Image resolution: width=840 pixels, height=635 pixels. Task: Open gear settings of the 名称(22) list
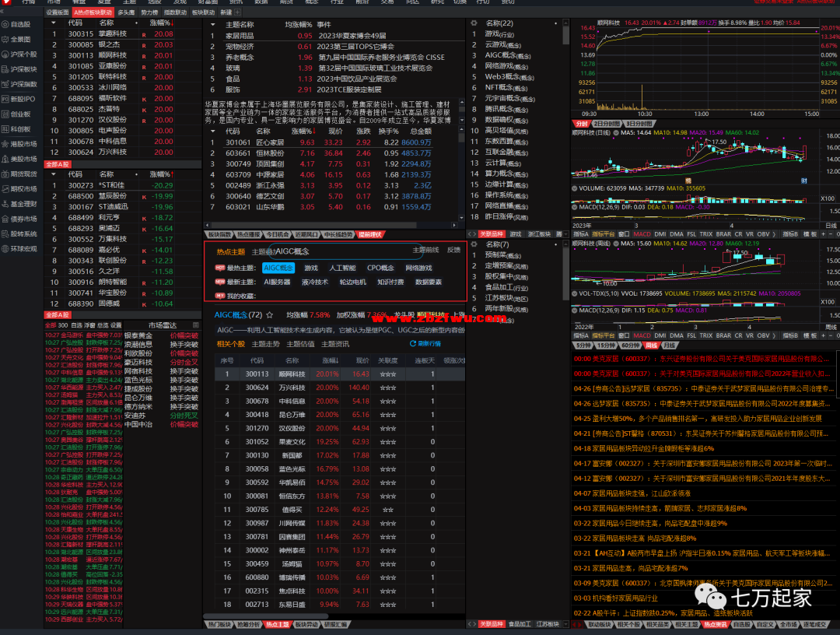(x=474, y=23)
